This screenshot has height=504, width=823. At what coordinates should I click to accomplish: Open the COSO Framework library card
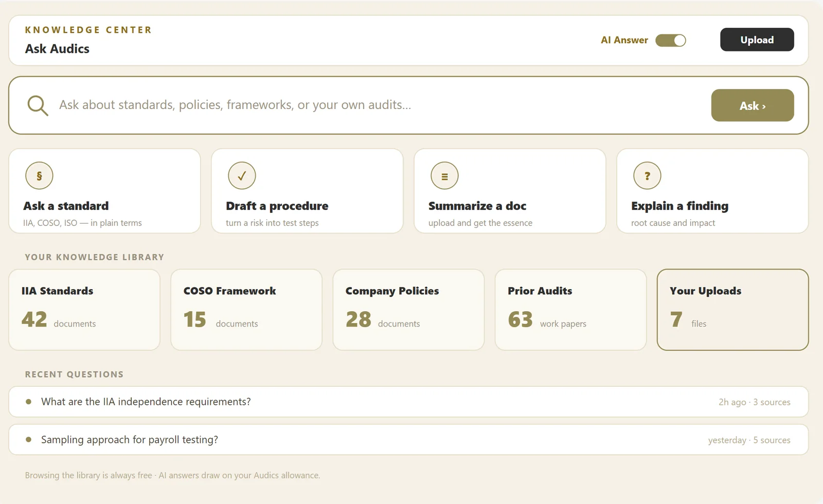pos(246,310)
